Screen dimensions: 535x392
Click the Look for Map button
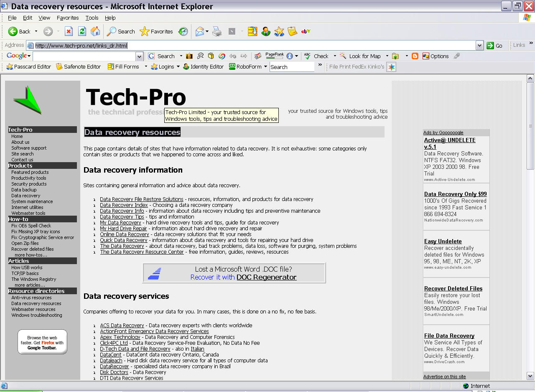point(360,56)
